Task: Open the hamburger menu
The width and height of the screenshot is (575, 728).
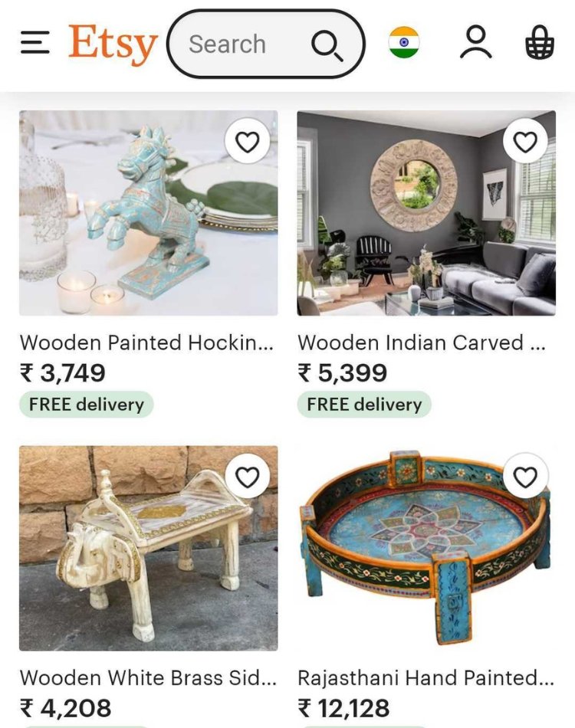Action: click(x=34, y=43)
